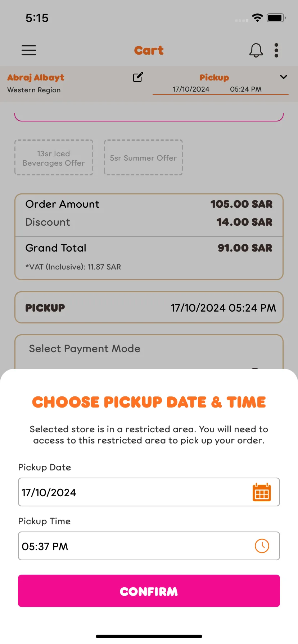
Task: Select the Pickup Time field
Action: 149,546
